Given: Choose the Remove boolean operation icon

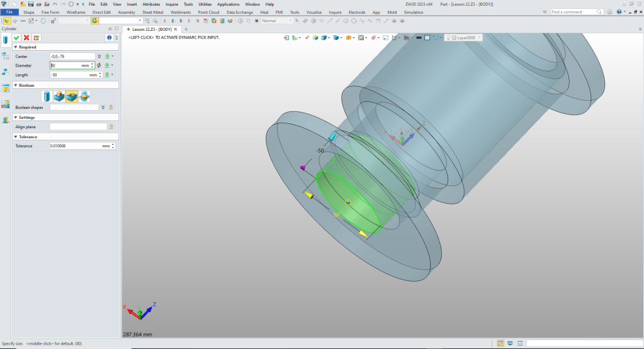Looking at the screenshot, I should pyautogui.click(x=72, y=96).
